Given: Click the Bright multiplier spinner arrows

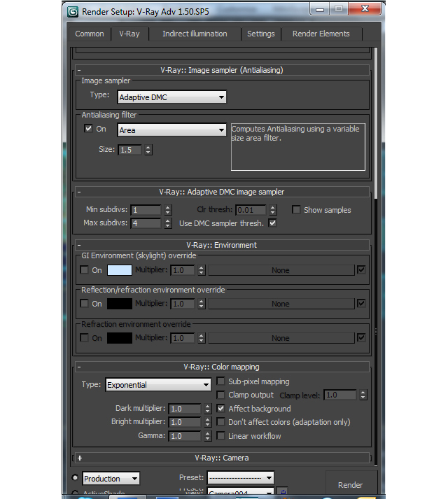Looking at the screenshot, I should 208,422.
